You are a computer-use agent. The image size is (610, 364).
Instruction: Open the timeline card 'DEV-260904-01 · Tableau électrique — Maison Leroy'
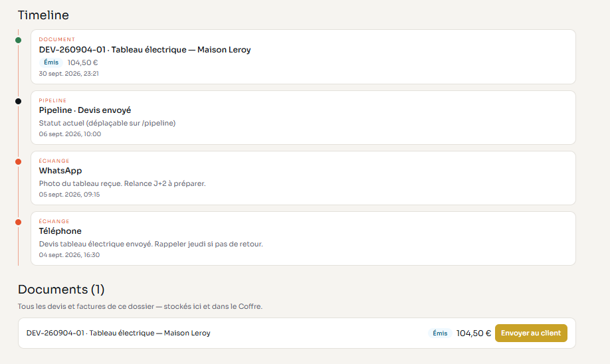[x=303, y=56]
